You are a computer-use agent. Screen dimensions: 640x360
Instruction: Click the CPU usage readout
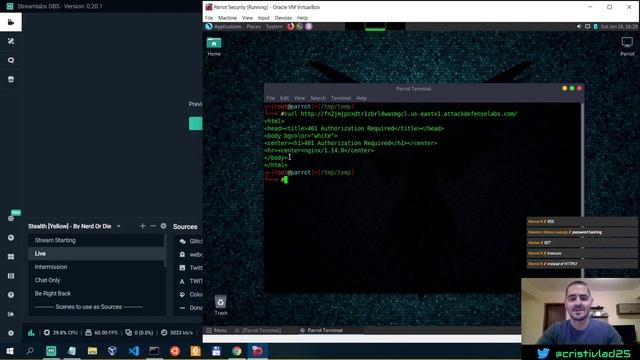(60, 333)
